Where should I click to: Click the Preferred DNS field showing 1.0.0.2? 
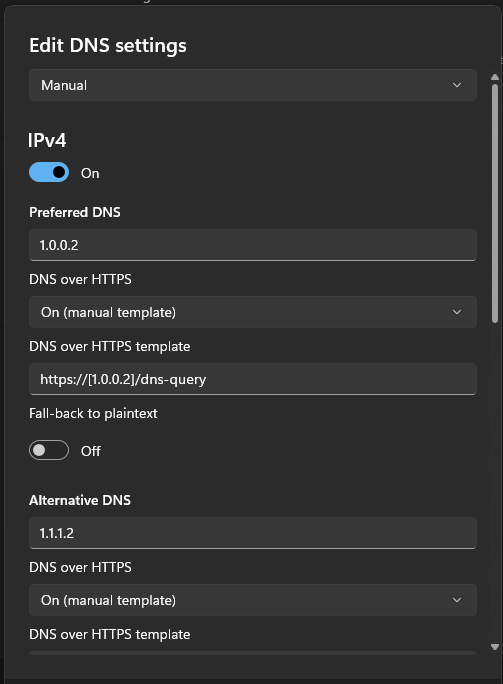(x=253, y=245)
